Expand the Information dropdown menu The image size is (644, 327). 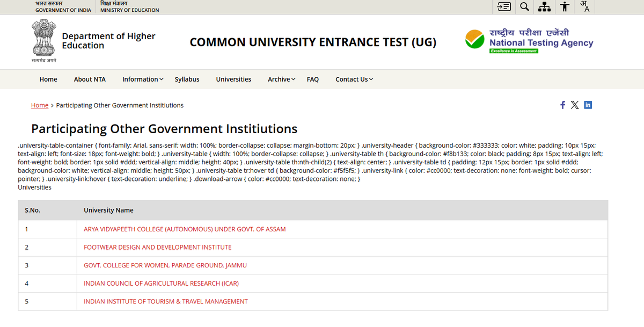coord(143,79)
